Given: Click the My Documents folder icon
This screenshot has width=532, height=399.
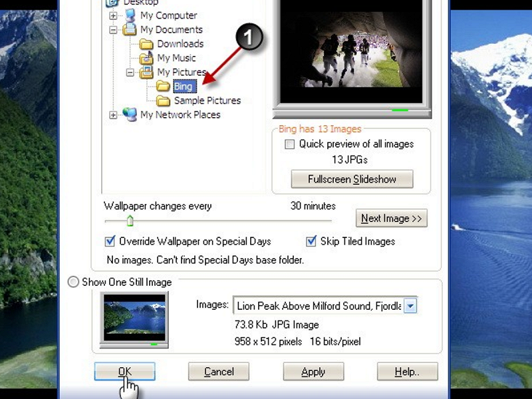Looking at the screenshot, I should (130, 29).
